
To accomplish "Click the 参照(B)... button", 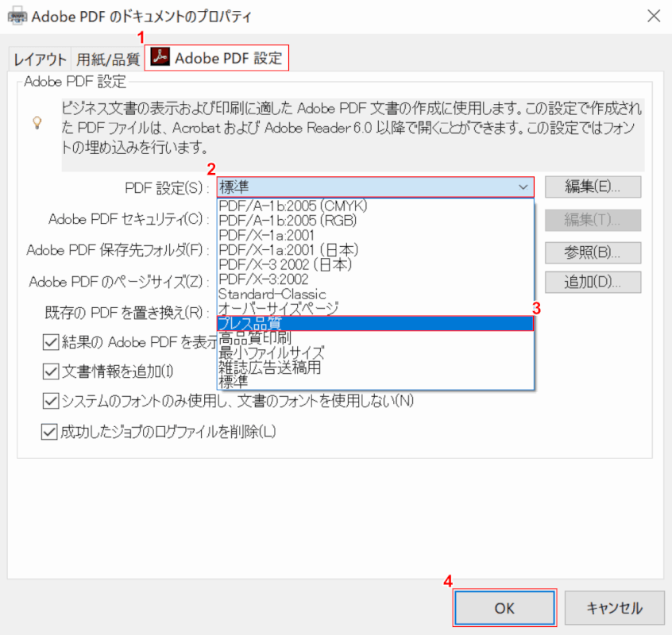I will [x=593, y=252].
